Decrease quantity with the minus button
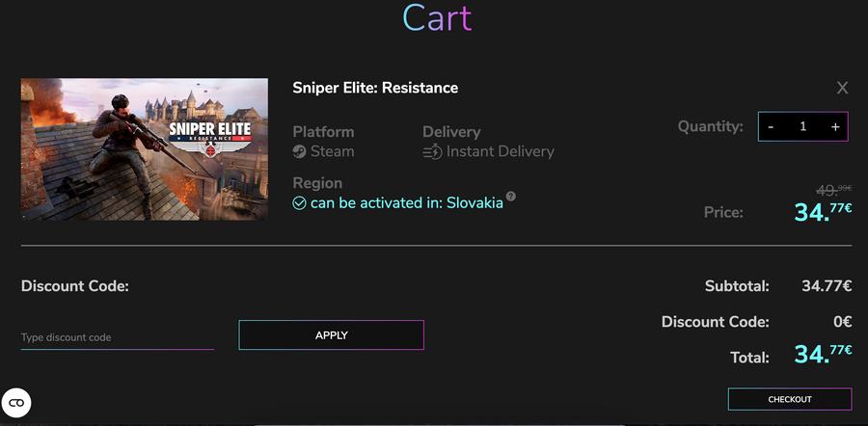The image size is (868, 426). click(x=771, y=126)
